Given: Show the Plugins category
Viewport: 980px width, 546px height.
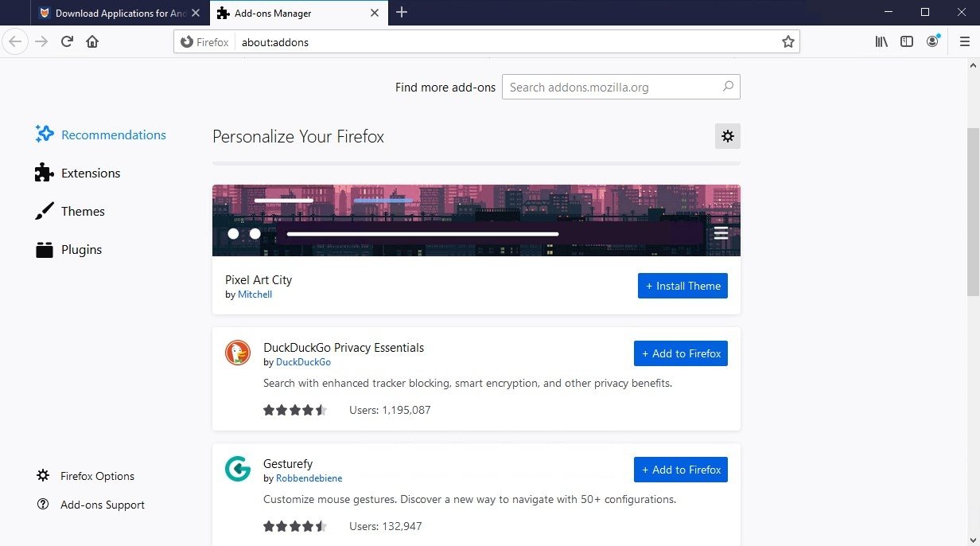Looking at the screenshot, I should pyautogui.click(x=69, y=249).
